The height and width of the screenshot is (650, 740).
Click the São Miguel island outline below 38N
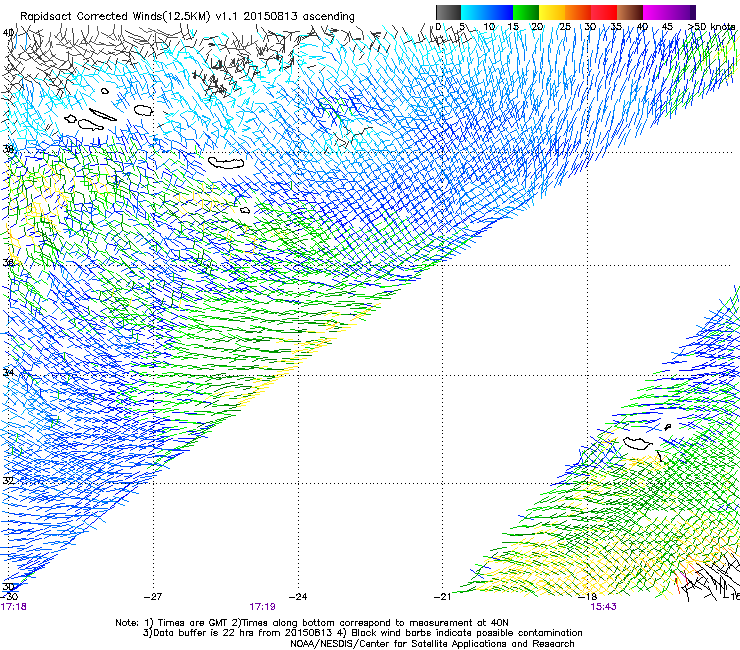click(x=227, y=163)
